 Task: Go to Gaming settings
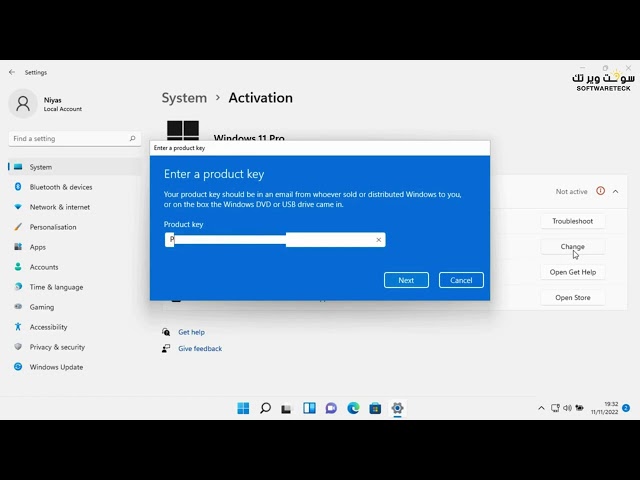tap(75, 307)
